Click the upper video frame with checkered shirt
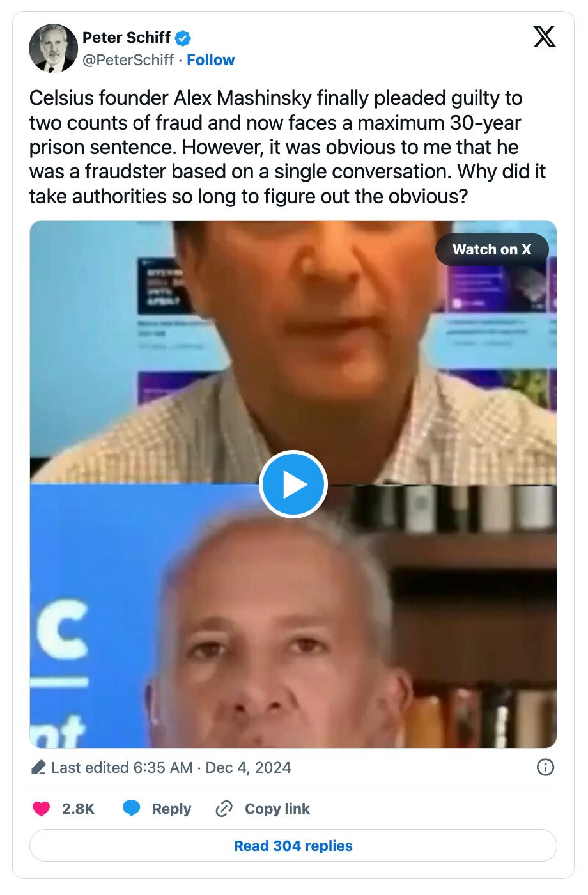588x895 pixels. pos(293,352)
